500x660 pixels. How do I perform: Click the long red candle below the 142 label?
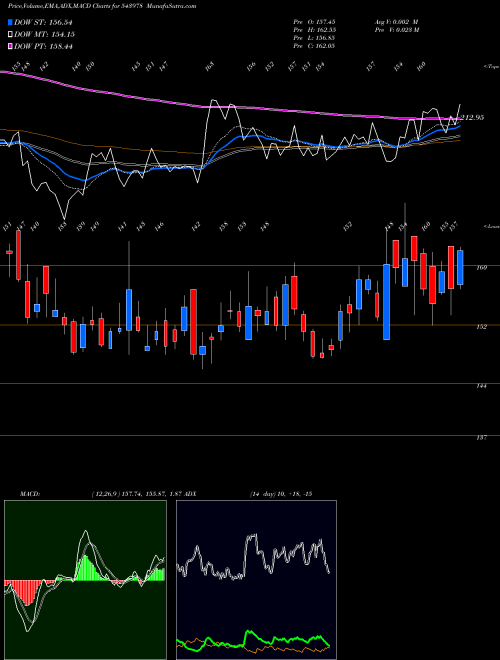click(x=193, y=322)
